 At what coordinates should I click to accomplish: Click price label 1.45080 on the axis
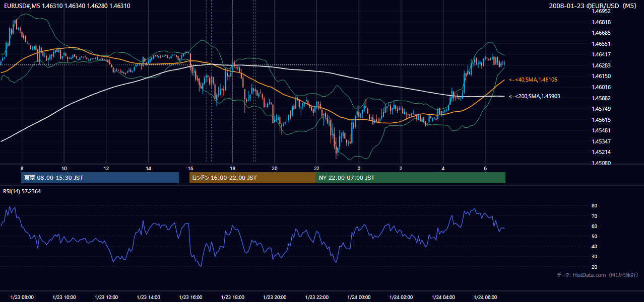click(601, 163)
